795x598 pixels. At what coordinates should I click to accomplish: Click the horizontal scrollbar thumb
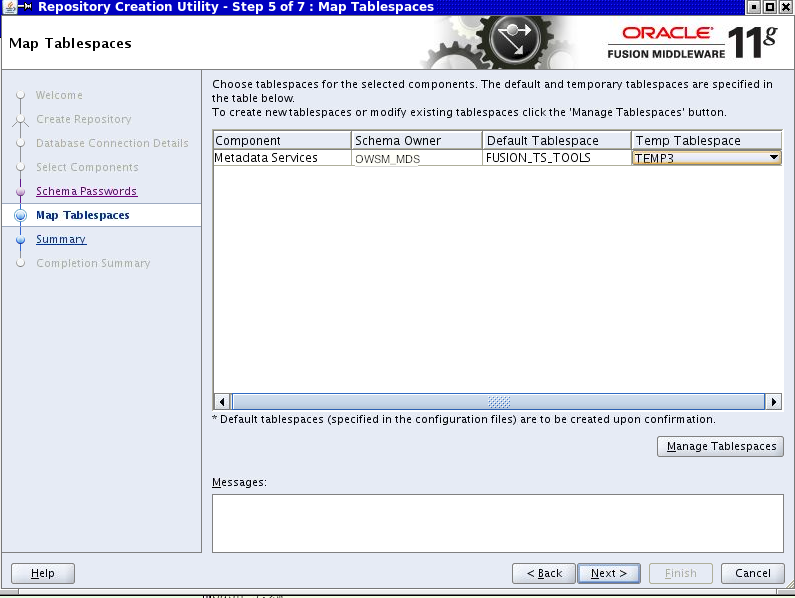point(498,402)
